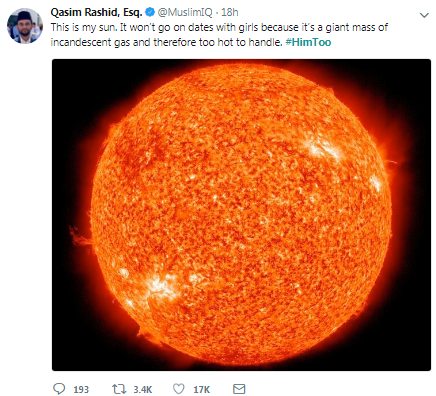Open the #HimToo hashtag link
The height and width of the screenshot is (396, 436).
tap(308, 42)
